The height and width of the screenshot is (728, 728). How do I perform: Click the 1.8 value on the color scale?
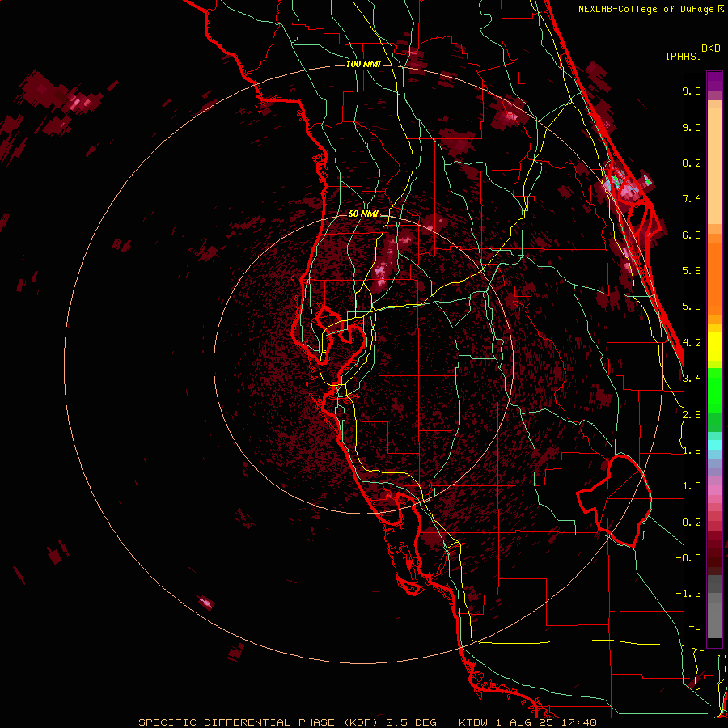(692, 451)
